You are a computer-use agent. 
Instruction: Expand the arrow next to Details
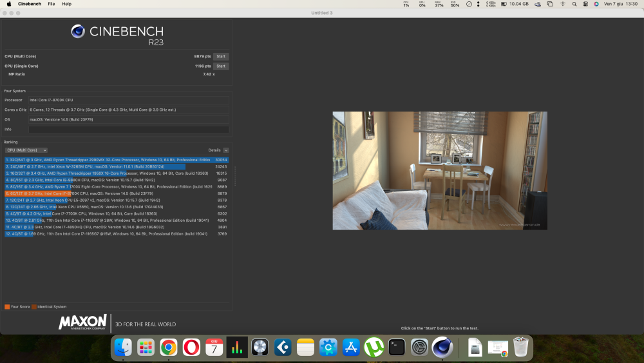[x=226, y=150]
